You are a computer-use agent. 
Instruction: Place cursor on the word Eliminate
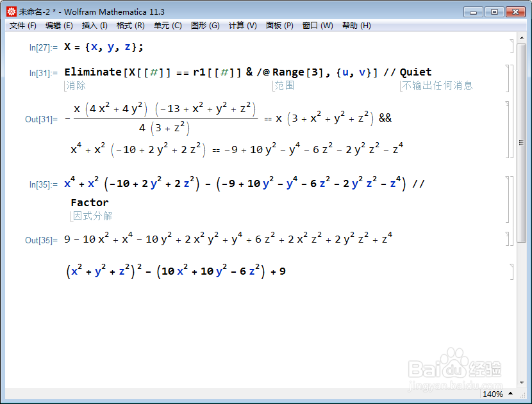tap(93, 72)
